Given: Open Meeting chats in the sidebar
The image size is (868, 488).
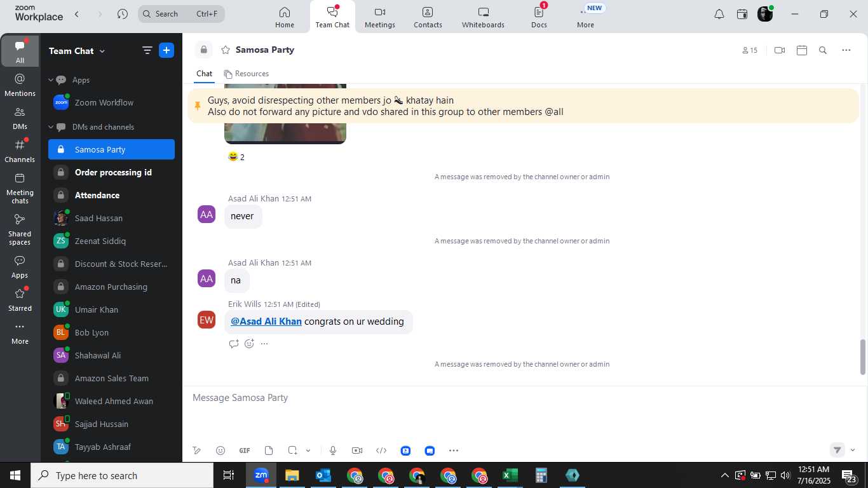Looking at the screenshot, I should (20, 188).
